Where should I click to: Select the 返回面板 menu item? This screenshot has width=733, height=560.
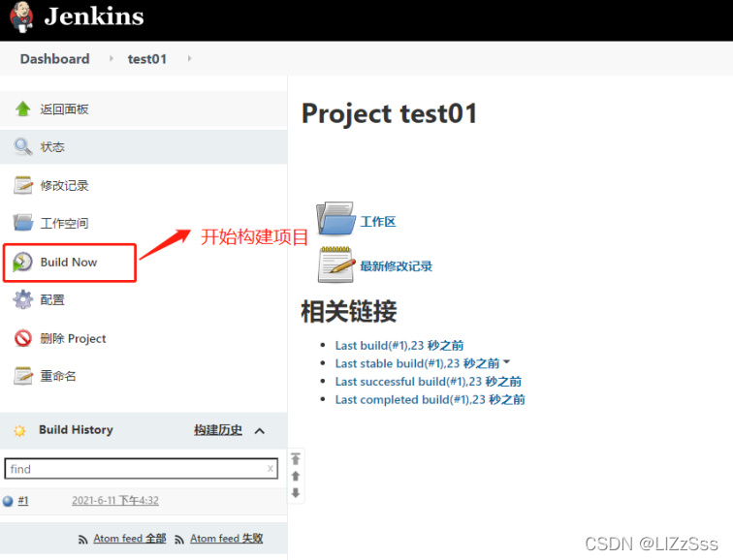click(64, 109)
